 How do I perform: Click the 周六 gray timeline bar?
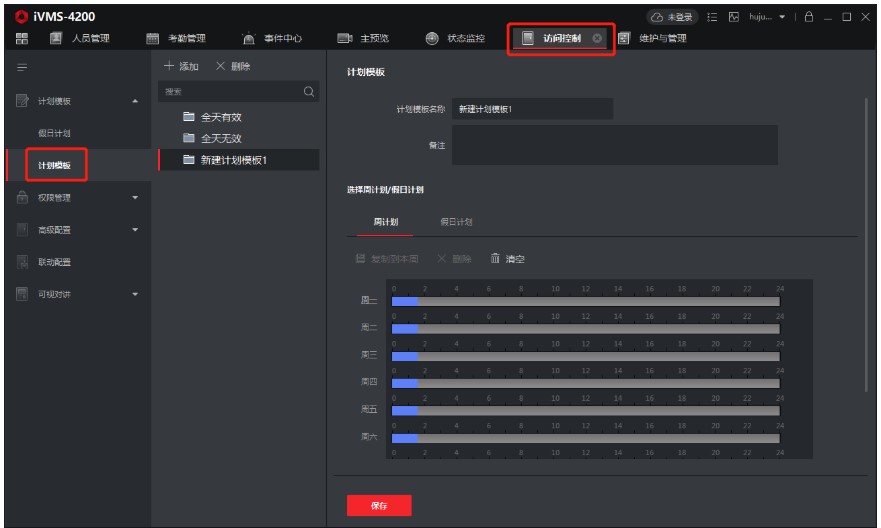coord(599,438)
